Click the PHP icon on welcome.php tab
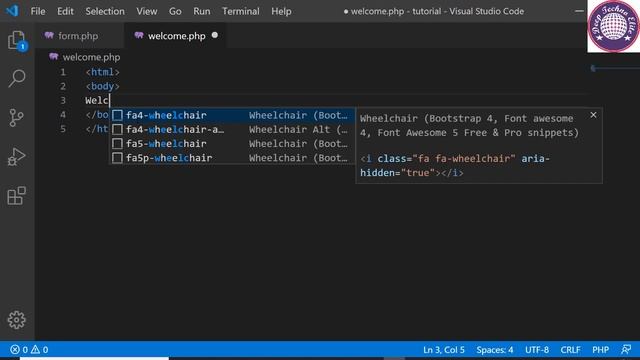Viewport: 640px width, 360px height. coord(139,36)
